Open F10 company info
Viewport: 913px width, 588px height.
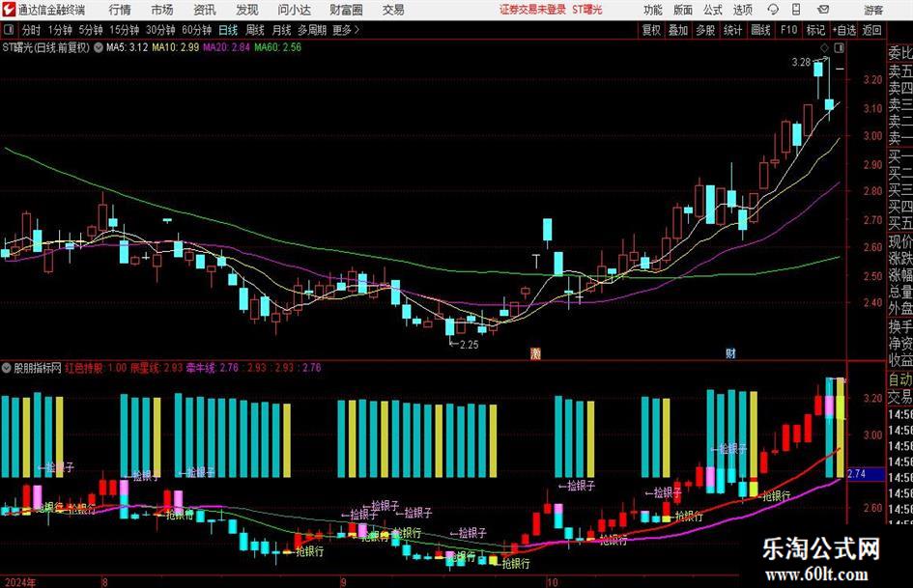pos(788,30)
